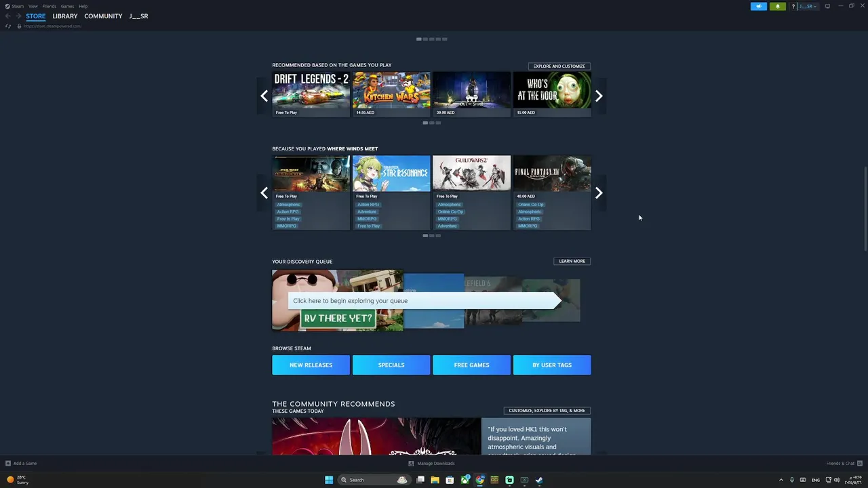Click the Learn More button for Discovery Queue
The width and height of the screenshot is (868, 488).
coord(572,261)
